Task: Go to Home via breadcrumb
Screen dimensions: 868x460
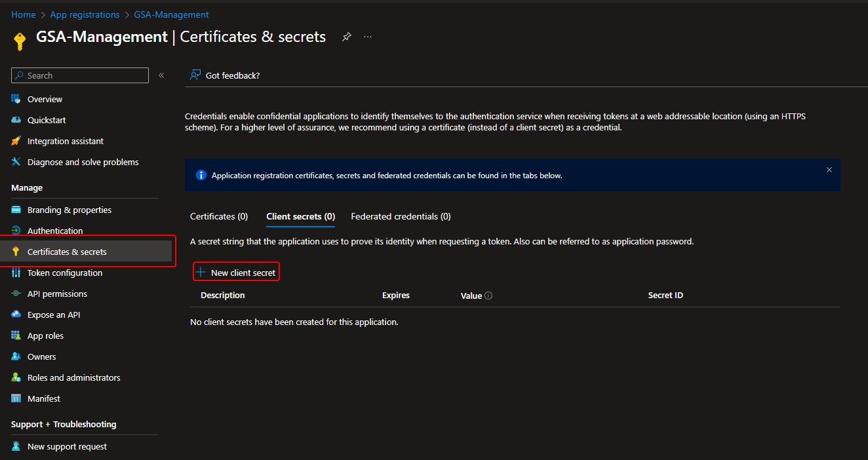Action: click(x=23, y=14)
